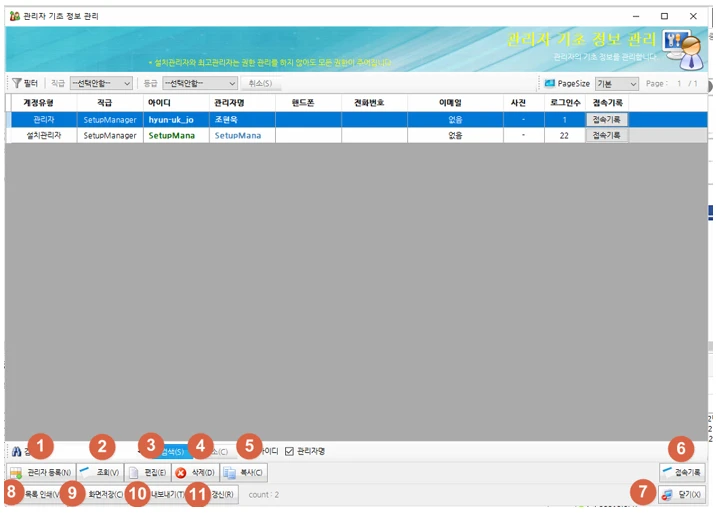
Task: Open the 등급 filter dropdown
Action: 200,83
